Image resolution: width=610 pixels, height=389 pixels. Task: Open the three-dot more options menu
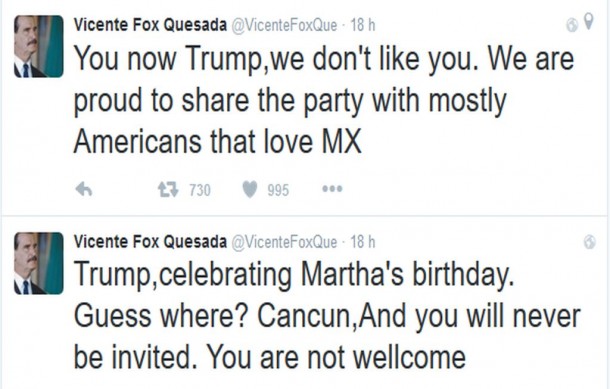[x=332, y=189]
